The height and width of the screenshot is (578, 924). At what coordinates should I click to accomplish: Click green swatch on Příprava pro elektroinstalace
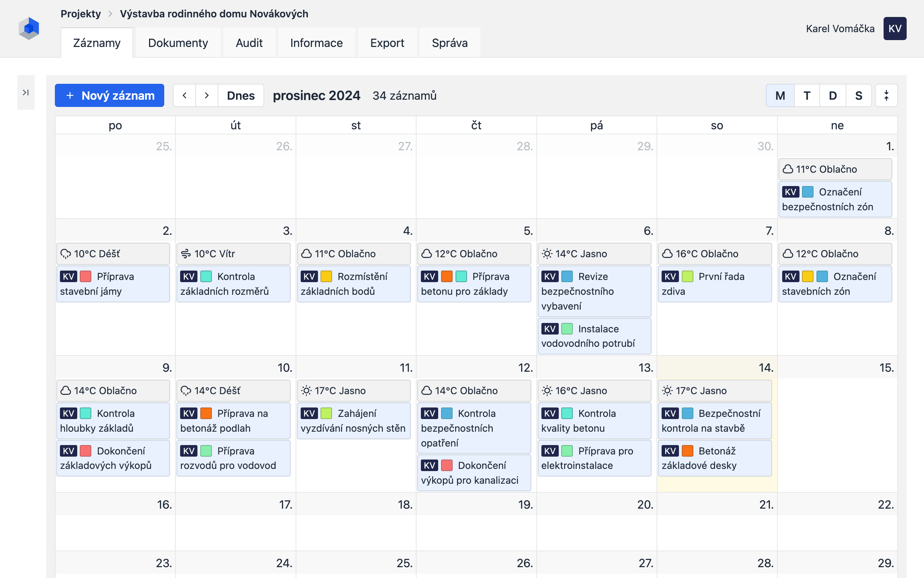[567, 451]
